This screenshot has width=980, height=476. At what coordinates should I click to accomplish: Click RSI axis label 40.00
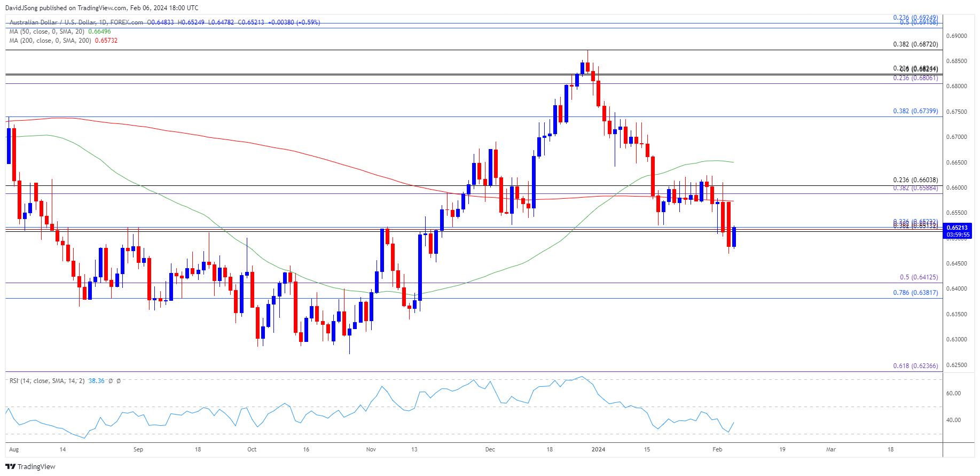click(x=953, y=420)
